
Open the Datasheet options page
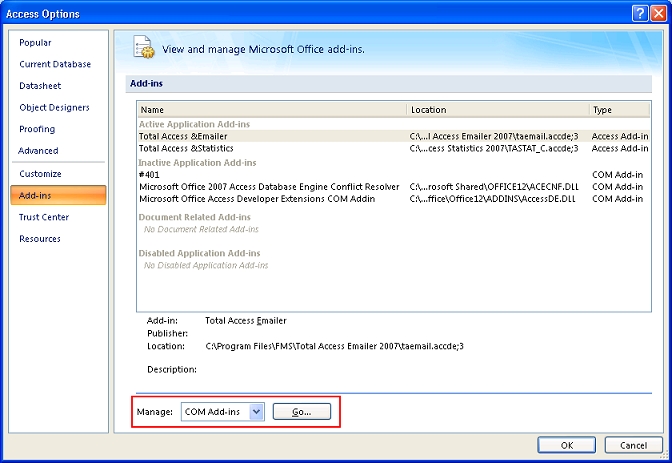point(40,86)
